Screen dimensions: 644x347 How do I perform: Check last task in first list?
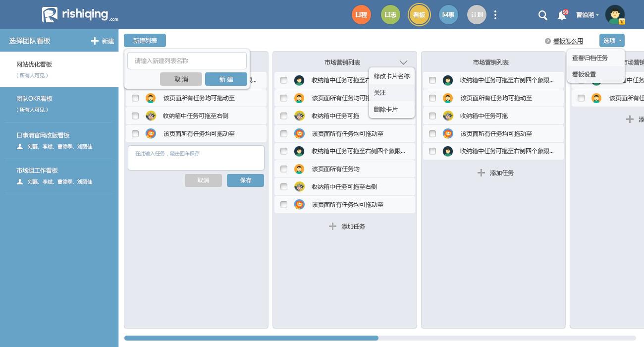click(x=135, y=134)
